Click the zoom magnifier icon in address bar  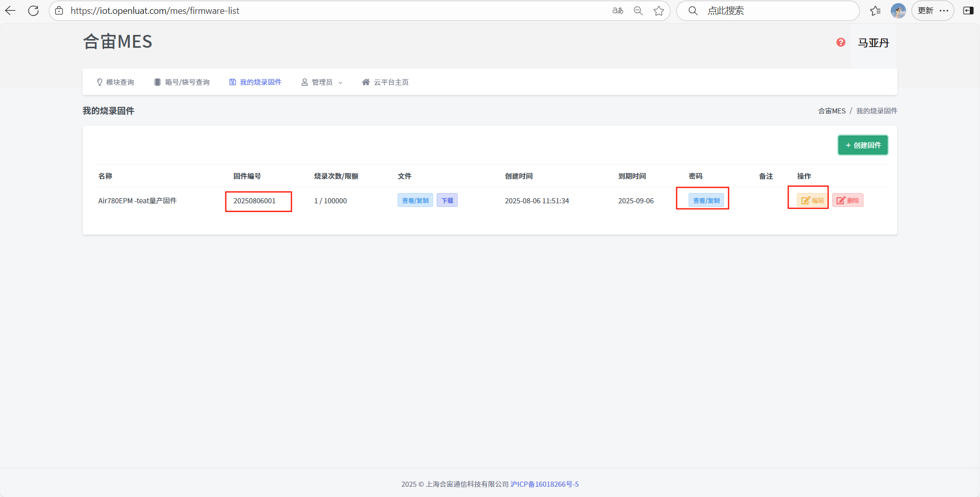(x=638, y=11)
